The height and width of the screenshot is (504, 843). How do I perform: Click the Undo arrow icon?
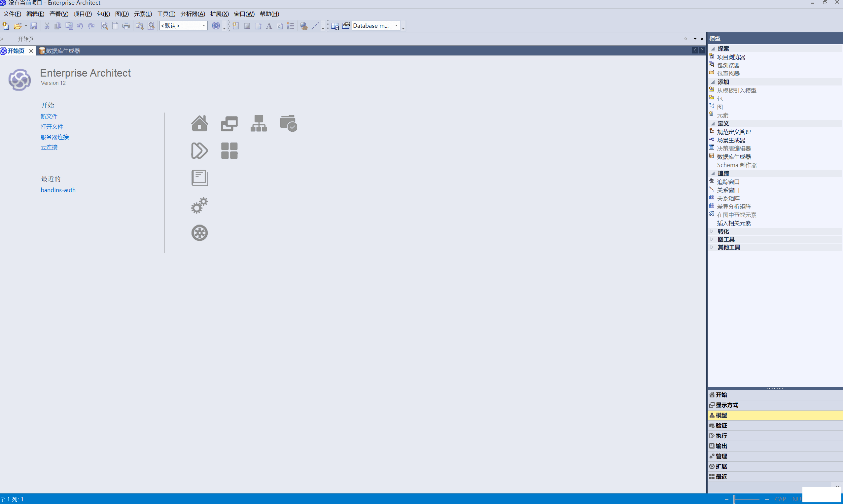(80, 26)
